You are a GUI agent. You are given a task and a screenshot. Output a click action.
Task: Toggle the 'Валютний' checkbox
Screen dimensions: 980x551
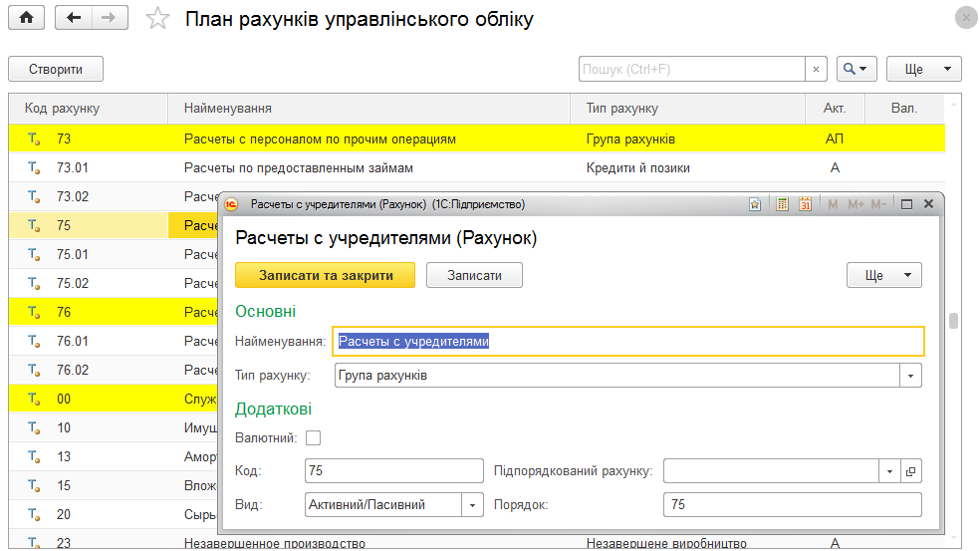[x=313, y=437]
